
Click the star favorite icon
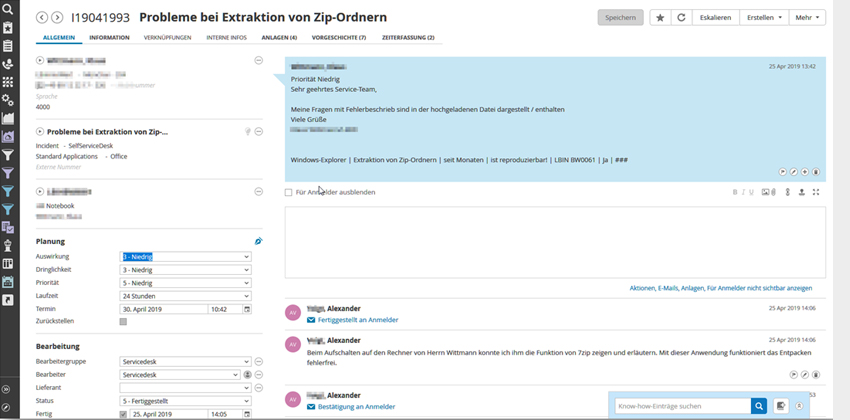coord(661,18)
